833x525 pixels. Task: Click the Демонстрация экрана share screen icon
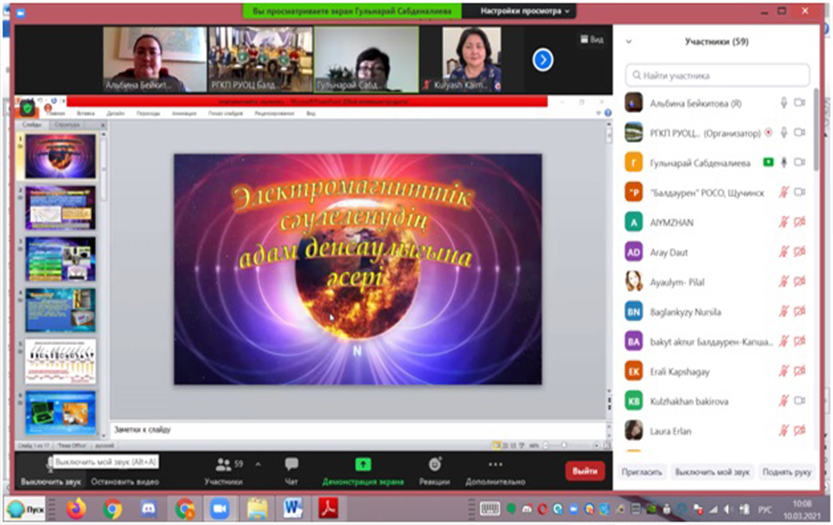[363, 465]
